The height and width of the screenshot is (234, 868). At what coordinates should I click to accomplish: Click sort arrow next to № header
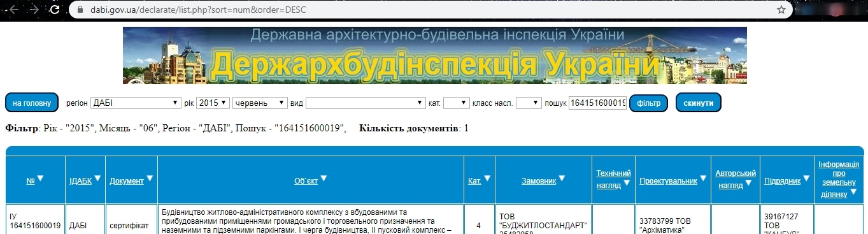coord(40,179)
